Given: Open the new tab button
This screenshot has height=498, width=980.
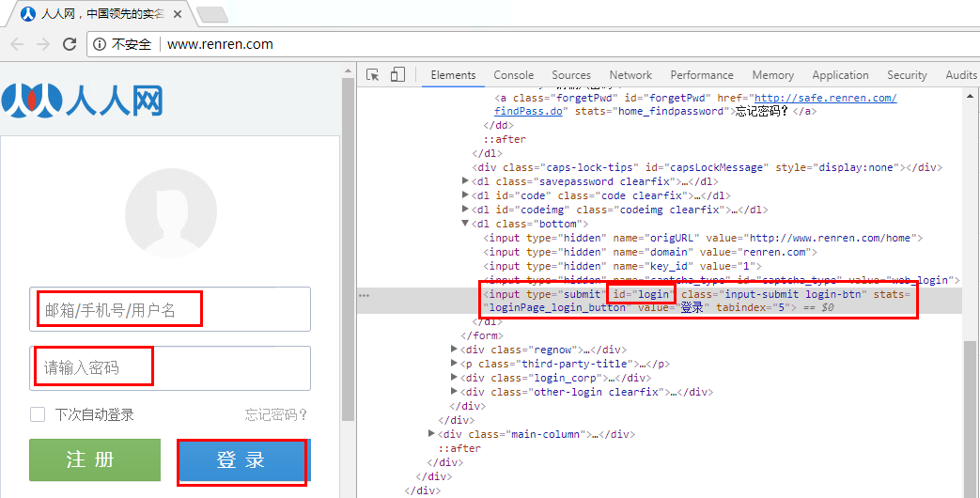Looking at the screenshot, I should pos(211,14).
